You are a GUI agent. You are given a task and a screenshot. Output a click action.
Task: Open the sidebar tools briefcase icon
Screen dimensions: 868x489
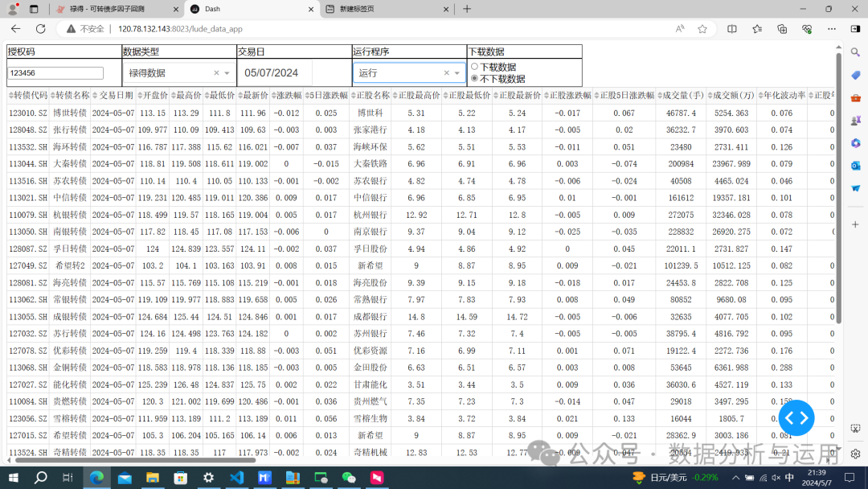click(x=855, y=98)
